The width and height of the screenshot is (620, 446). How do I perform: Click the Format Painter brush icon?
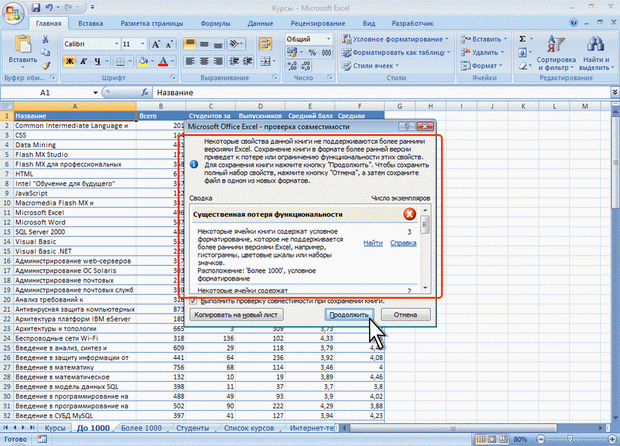[x=45, y=66]
